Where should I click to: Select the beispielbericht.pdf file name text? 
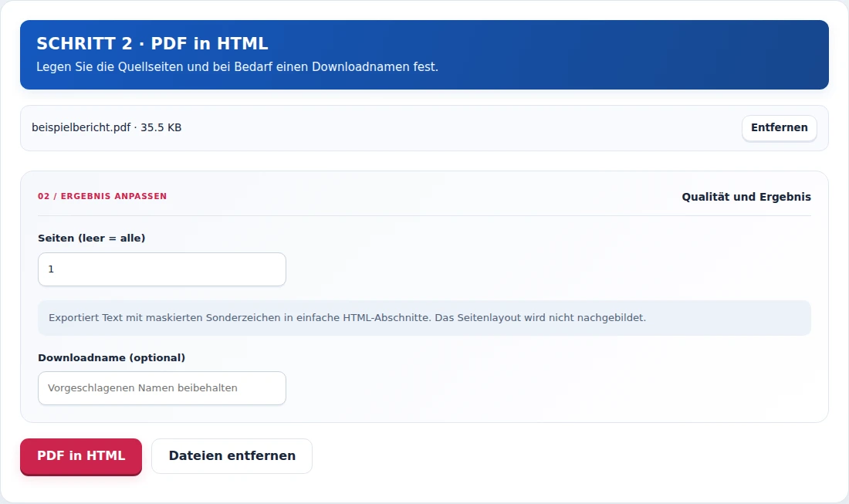(x=81, y=128)
